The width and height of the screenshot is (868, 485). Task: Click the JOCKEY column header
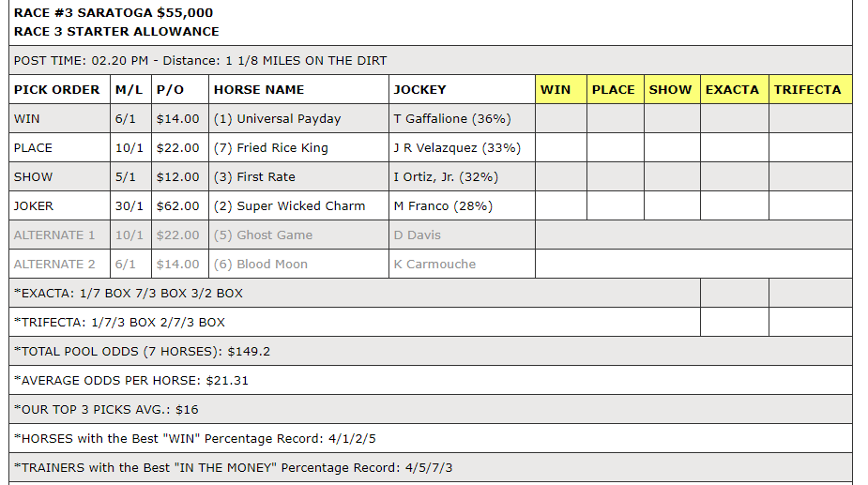point(420,90)
